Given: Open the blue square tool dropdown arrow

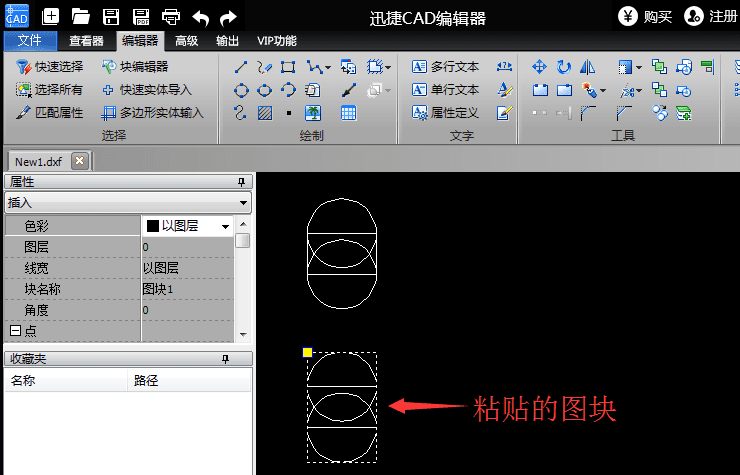Looking at the screenshot, I should pyautogui.click(x=639, y=68).
